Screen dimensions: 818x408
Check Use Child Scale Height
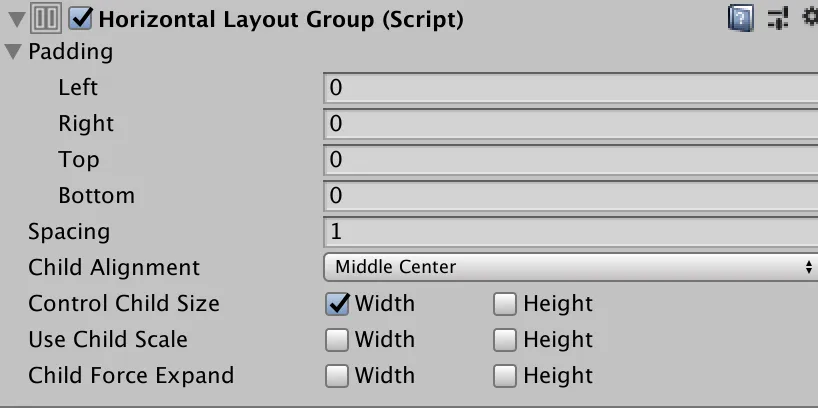tap(505, 340)
